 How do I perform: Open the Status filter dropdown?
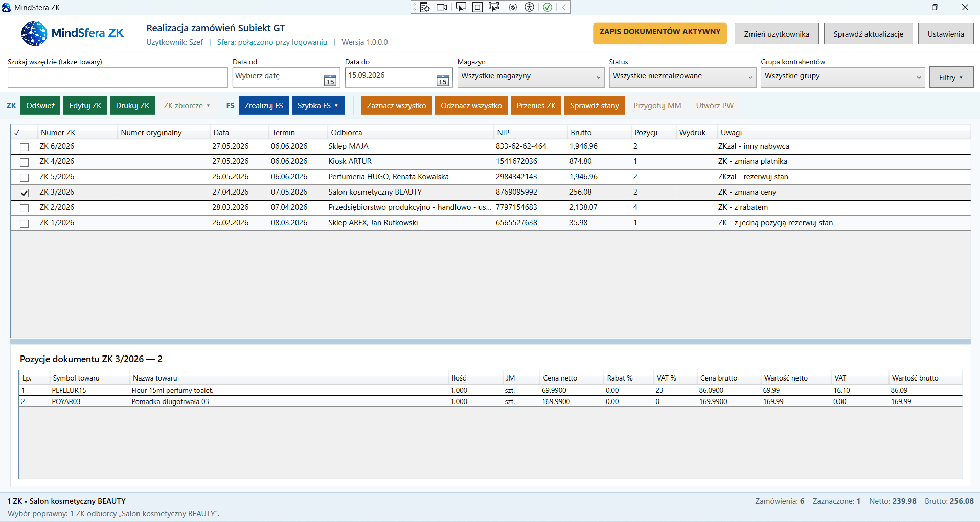tap(682, 78)
